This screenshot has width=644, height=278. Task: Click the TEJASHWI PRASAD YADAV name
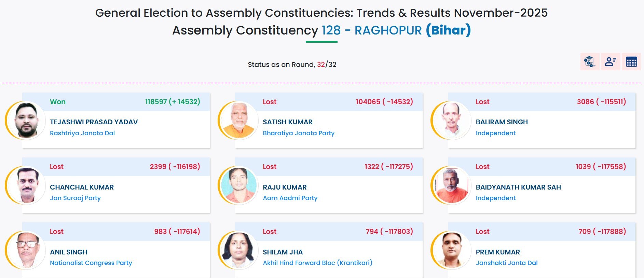94,122
